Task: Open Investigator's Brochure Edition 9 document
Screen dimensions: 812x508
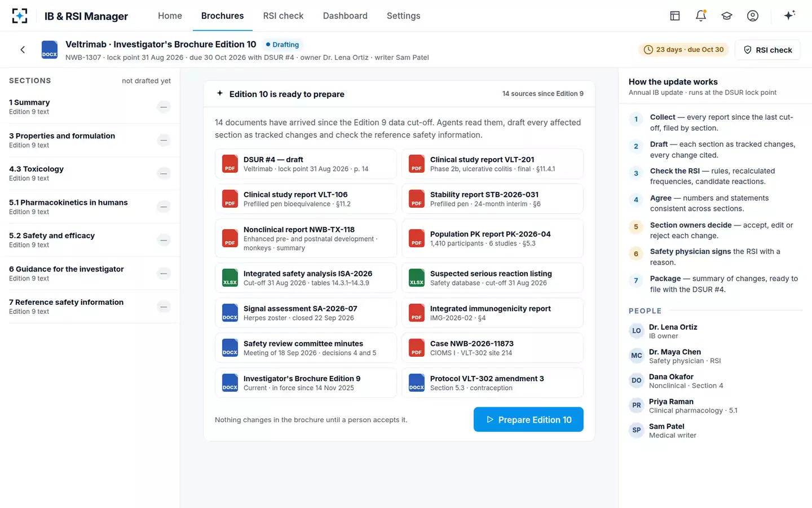Action: tap(306, 383)
